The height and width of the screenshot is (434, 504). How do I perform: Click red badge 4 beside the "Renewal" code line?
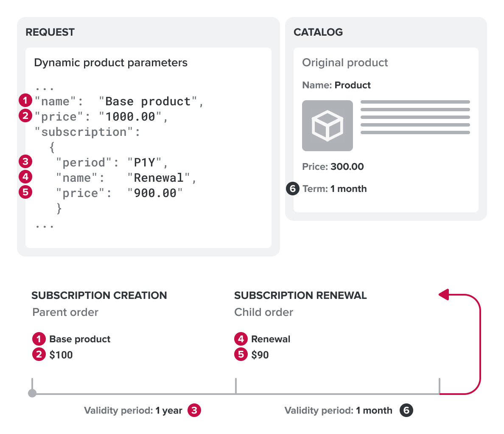(25, 177)
